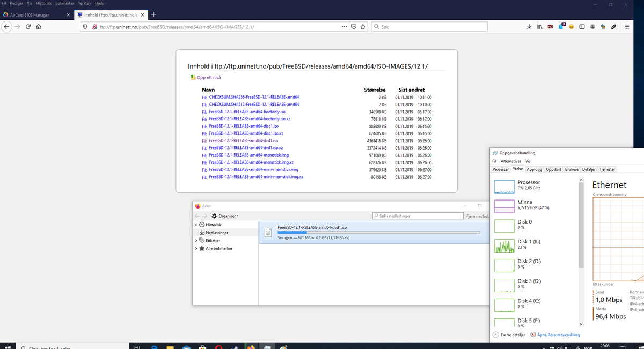Click Windows Start button

click(8, 346)
